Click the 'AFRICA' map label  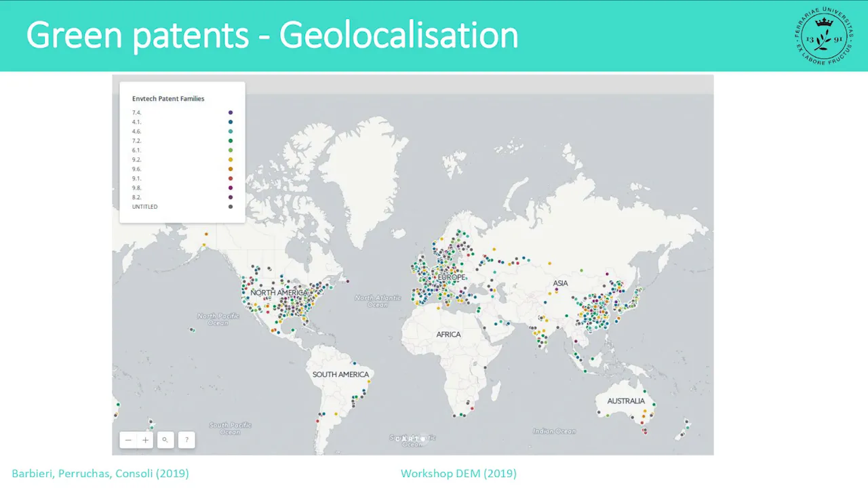tap(448, 334)
